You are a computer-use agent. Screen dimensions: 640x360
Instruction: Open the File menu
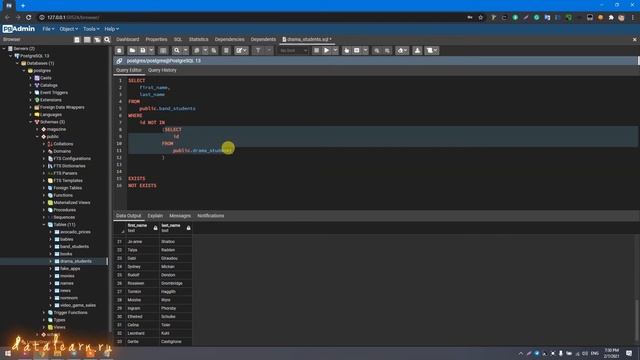pos(48,29)
